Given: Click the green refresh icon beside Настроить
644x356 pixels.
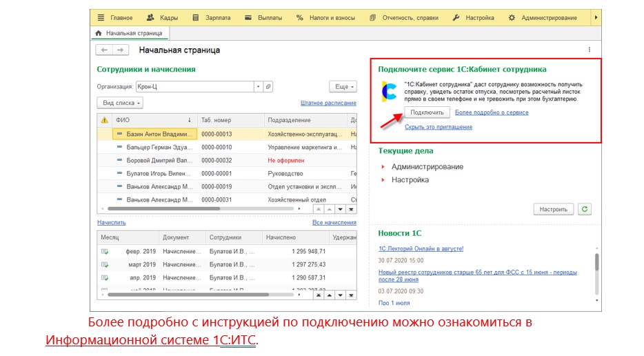Looking at the screenshot, I should 585,209.
